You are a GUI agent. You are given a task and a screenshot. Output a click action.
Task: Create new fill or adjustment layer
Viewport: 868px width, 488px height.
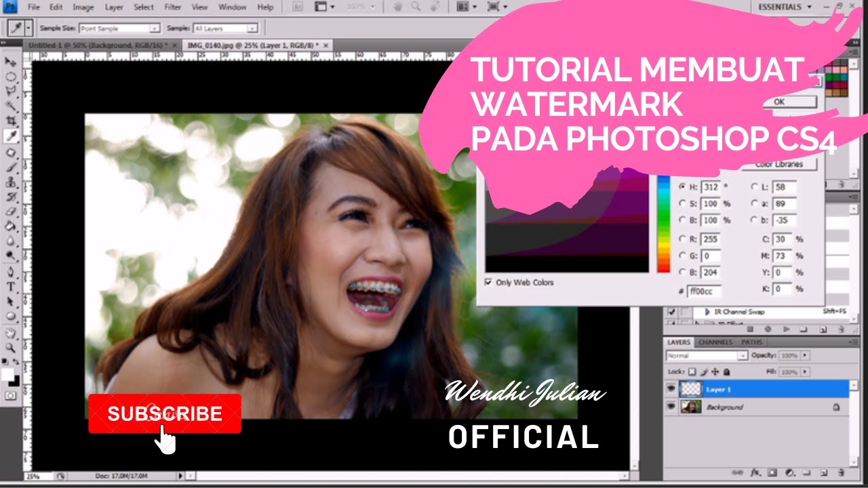coord(789,472)
